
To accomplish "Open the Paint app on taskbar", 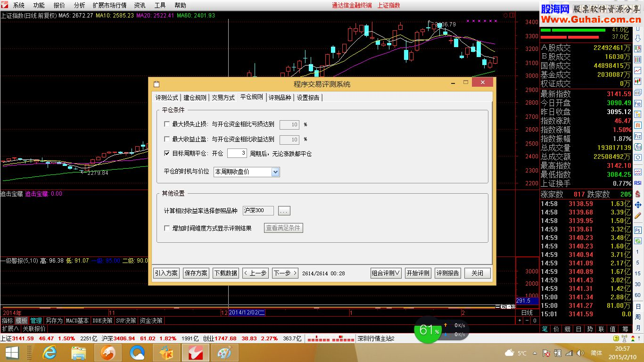I will (224, 352).
